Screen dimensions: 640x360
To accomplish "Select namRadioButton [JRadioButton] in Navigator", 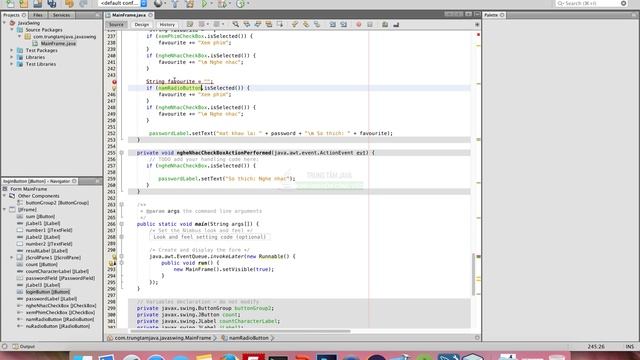I will [x=60, y=319].
